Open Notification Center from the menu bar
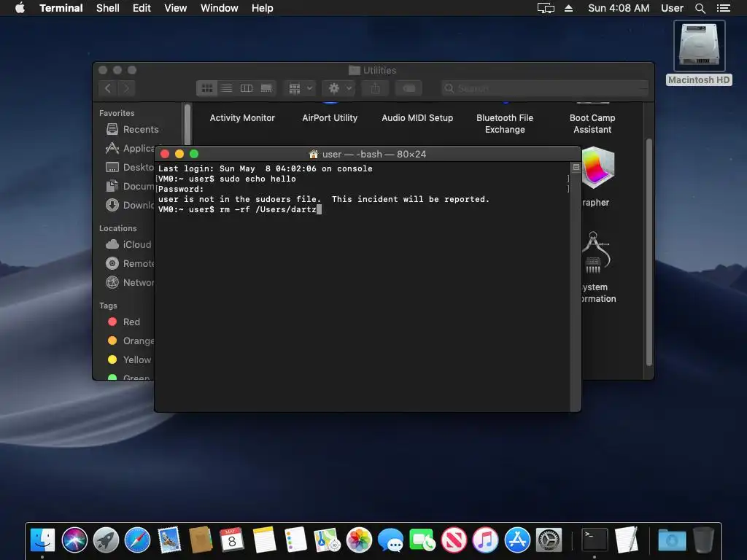The height and width of the screenshot is (560, 747). coord(723,8)
